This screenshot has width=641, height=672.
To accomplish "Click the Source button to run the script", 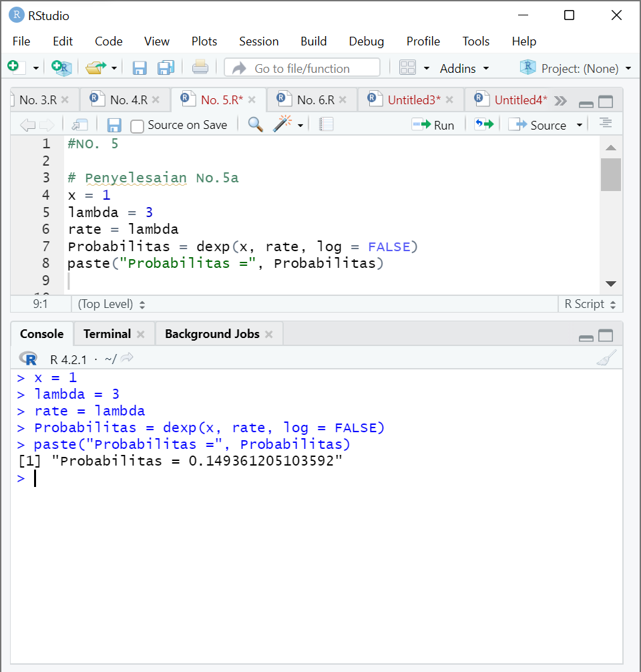I will pyautogui.click(x=541, y=124).
